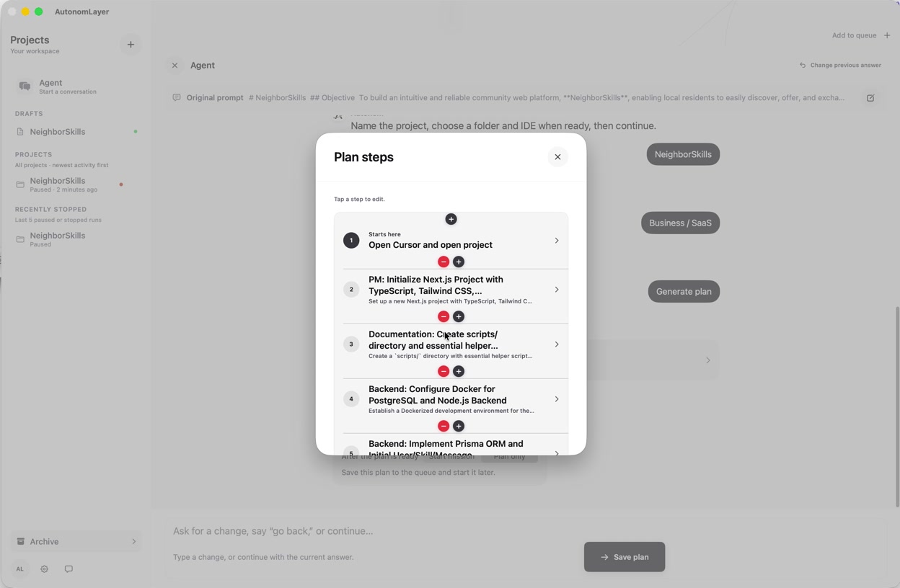Click the Save plan button
This screenshot has height=588, width=900.
click(x=625, y=557)
